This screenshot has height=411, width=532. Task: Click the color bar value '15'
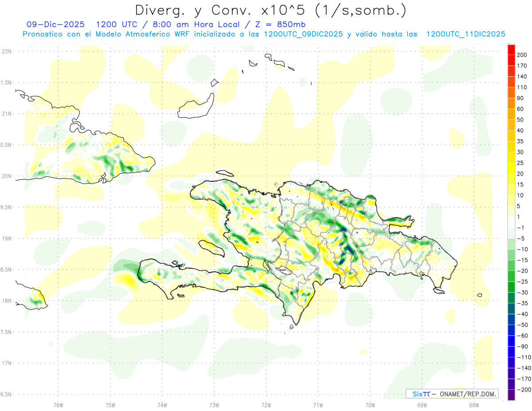click(x=521, y=185)
